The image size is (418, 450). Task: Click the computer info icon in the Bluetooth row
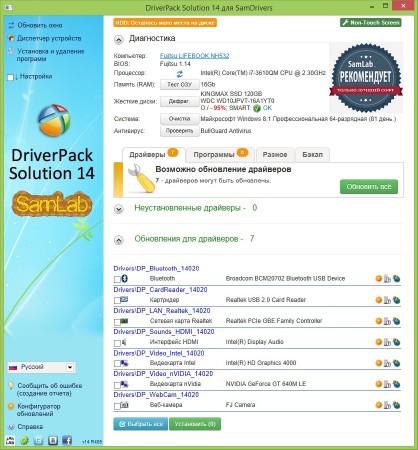[x=387, y=279]
